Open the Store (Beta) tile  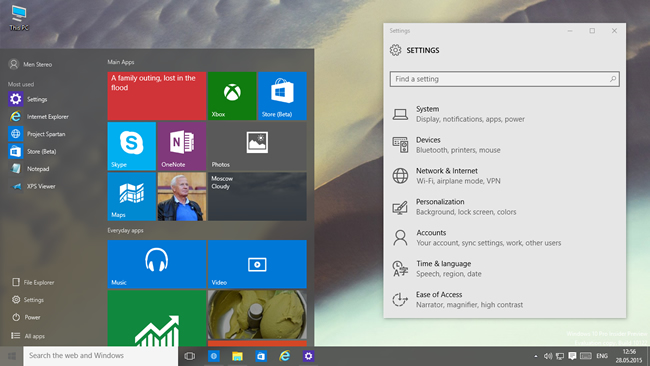[x=282, y=96]
